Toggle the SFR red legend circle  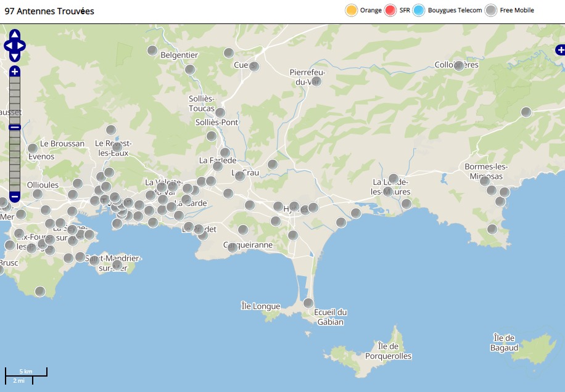click(x=390, y=10)
